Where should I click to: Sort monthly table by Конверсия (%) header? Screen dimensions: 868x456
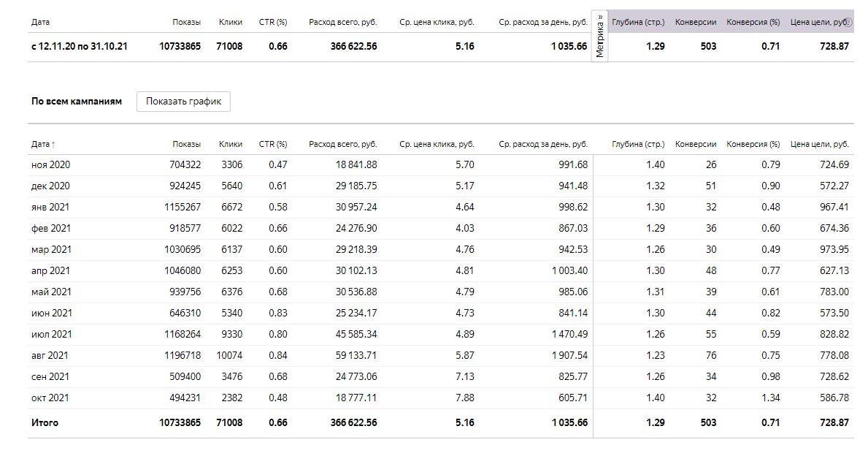click(x=753, y=145)
